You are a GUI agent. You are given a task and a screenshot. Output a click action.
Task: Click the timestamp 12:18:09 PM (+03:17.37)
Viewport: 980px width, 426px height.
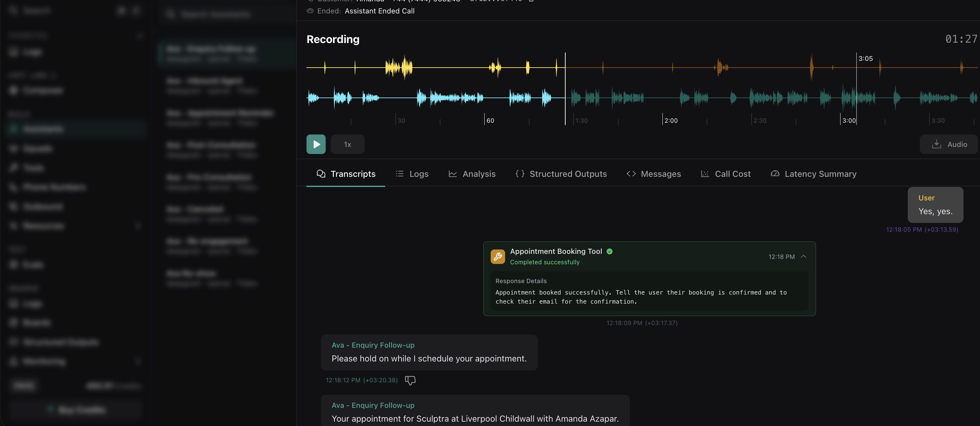click(642, 323)
